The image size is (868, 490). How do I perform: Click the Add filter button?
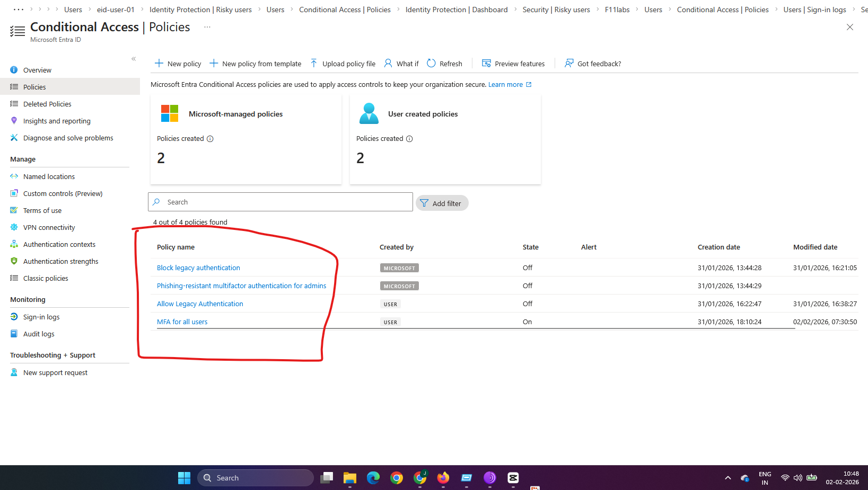(x=442, y=203)
